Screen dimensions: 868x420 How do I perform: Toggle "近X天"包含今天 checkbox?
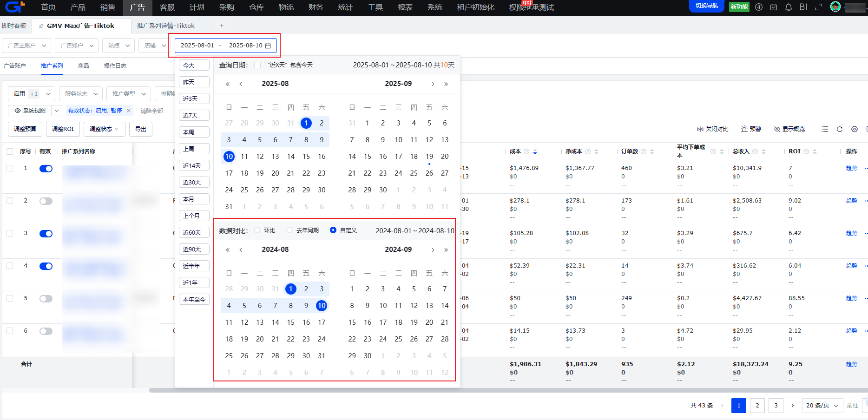click(257, 65)
